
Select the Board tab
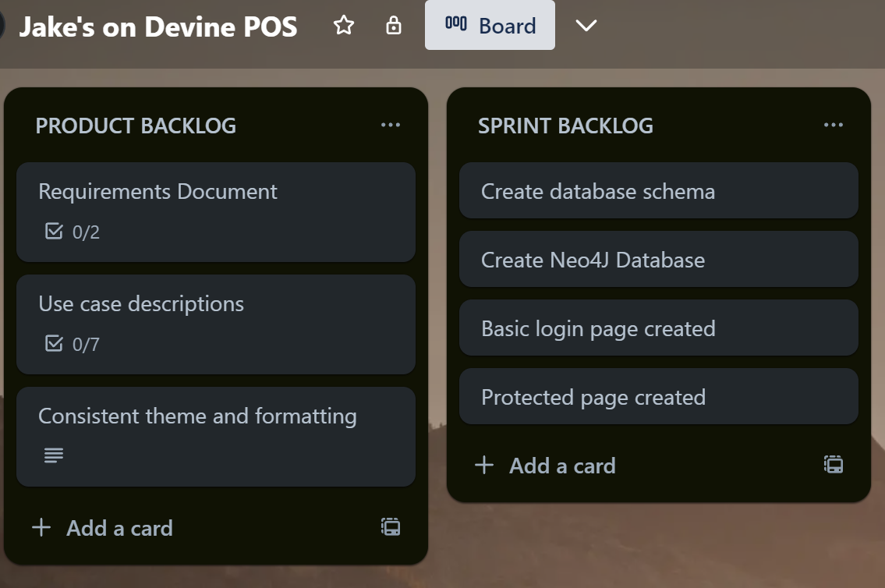coord(490,25)
